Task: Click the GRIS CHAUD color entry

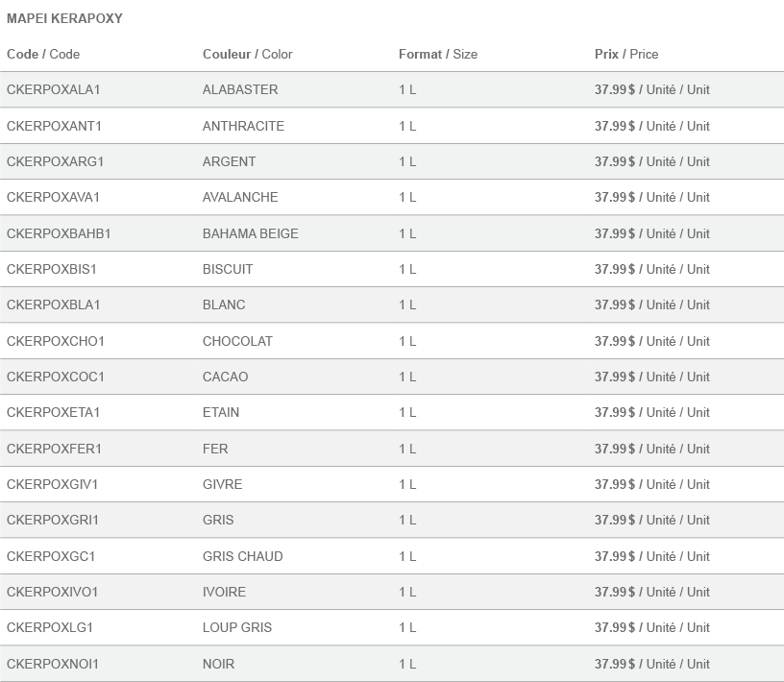Action: pyautogui.click(x=243, y=556)
